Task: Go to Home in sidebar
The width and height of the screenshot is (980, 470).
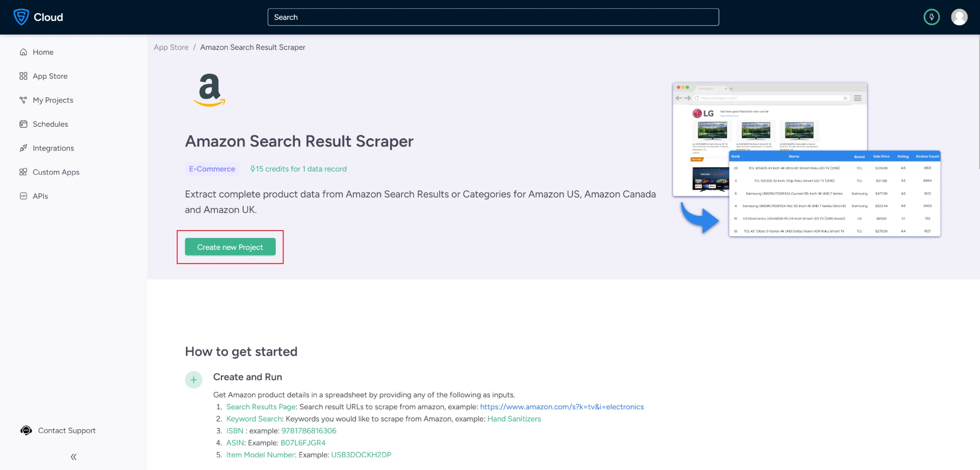Action: [43, 52]
